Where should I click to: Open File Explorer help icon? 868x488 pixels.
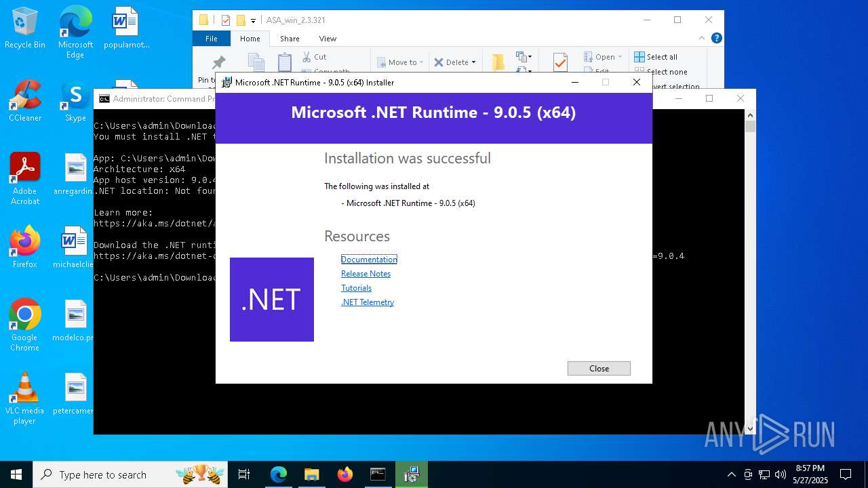tap(716, 39)
